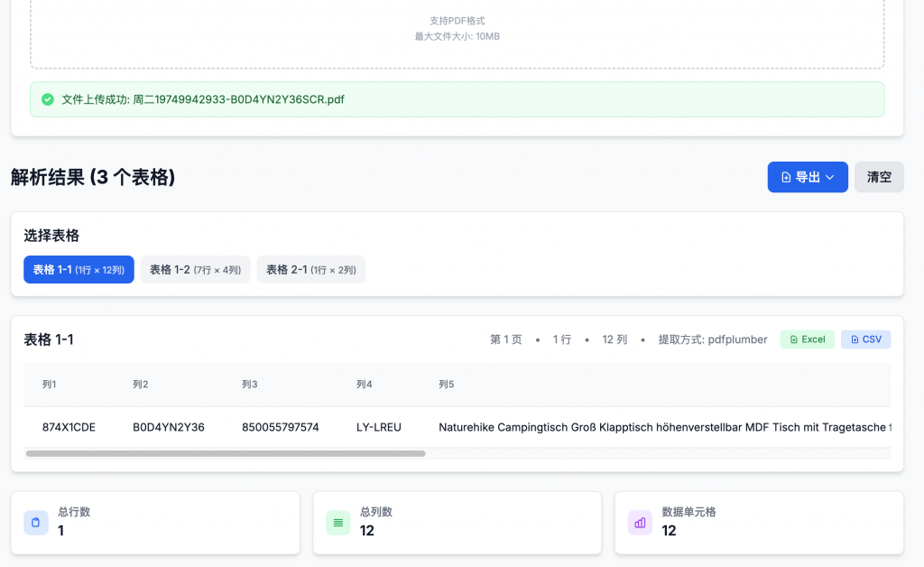This screenshot has height=567, width=924.
Task: Click the file icon in the 导出 button
Action: pos(786,178)
